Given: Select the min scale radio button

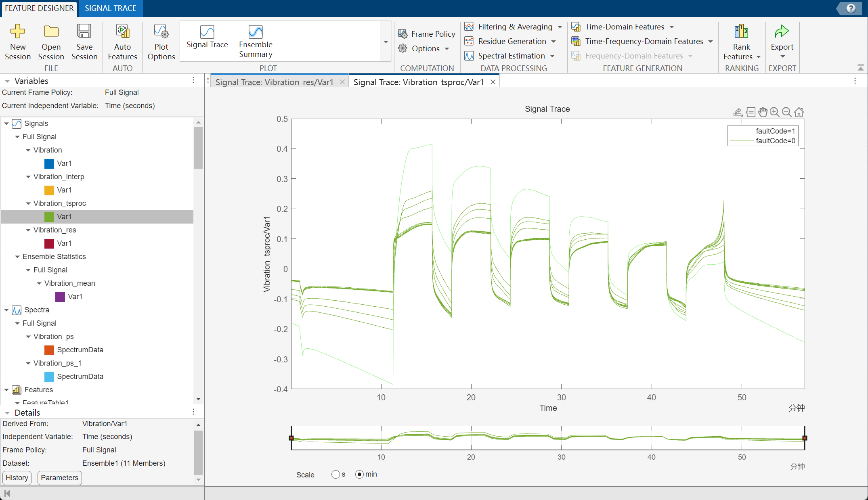Looking at the screenshot, I should [359, 474].
